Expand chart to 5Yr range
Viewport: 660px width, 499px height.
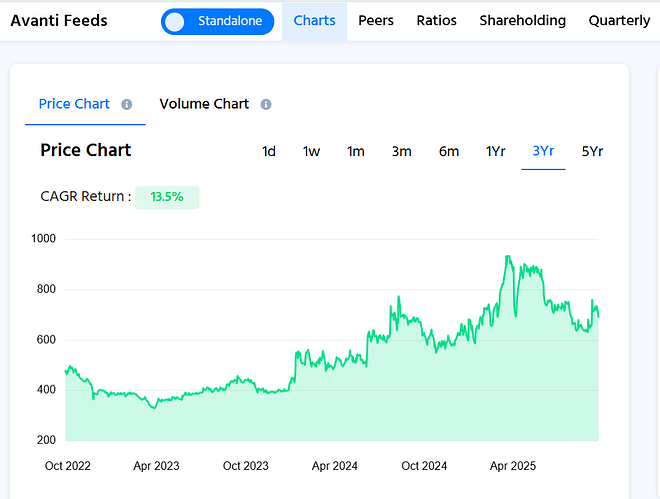592,152
